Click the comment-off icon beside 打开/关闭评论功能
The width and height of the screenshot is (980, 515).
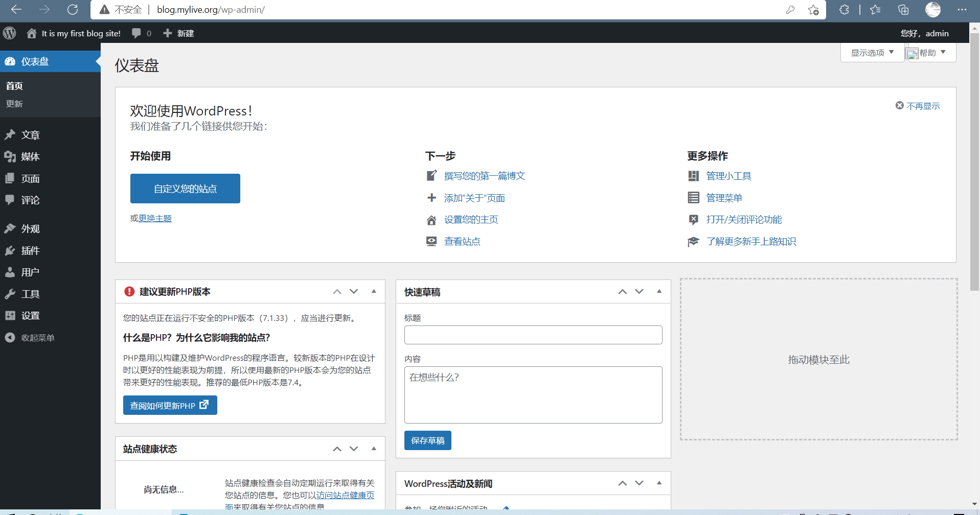coord(694,220)
